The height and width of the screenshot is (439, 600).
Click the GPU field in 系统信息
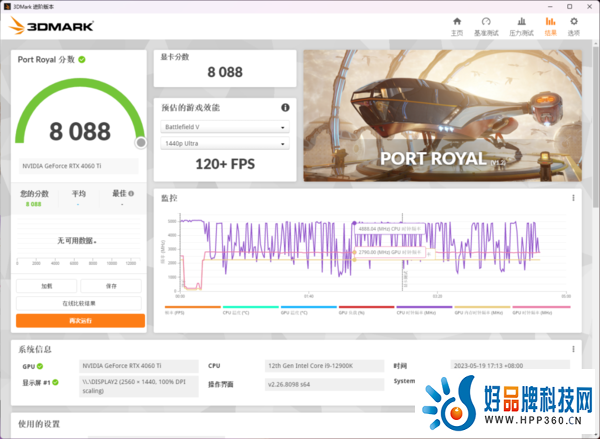point(139,366)
